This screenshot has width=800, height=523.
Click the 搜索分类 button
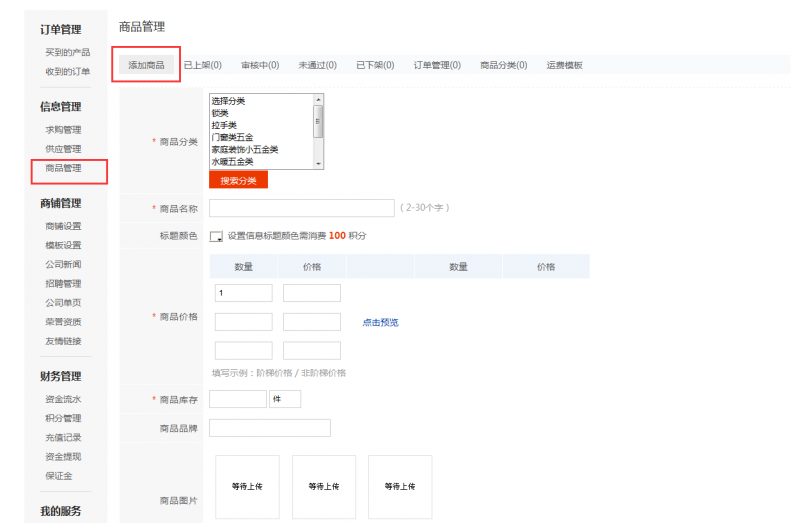click(238, 180)
